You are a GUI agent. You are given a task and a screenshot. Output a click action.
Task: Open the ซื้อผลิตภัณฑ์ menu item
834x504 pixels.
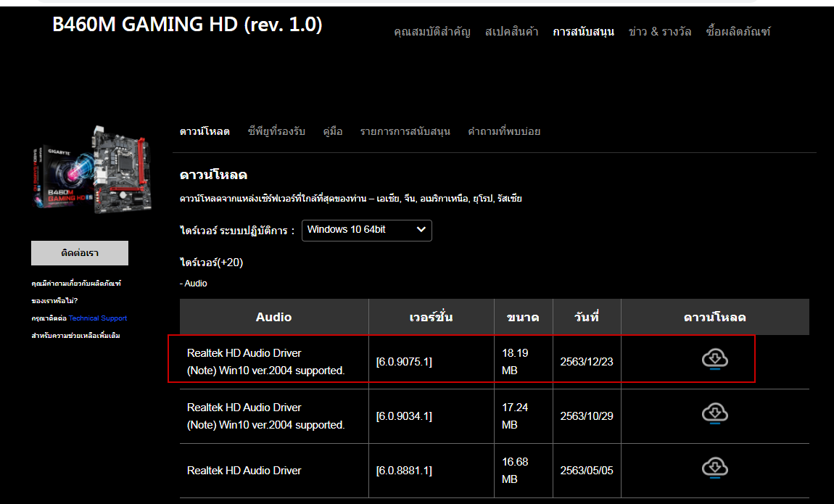pyautogui.click(x=738, y=32)
